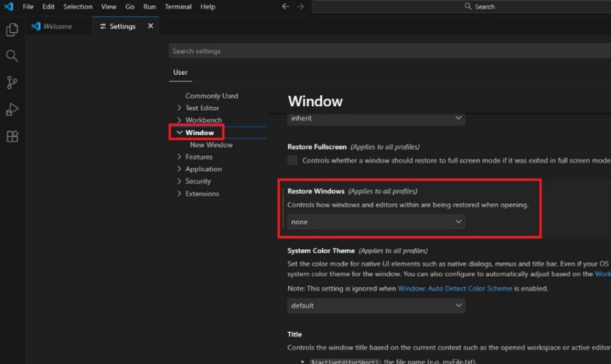This screenshot has height=364, width=611.
Task: Close the Settings tab
Action: point(150,26)
